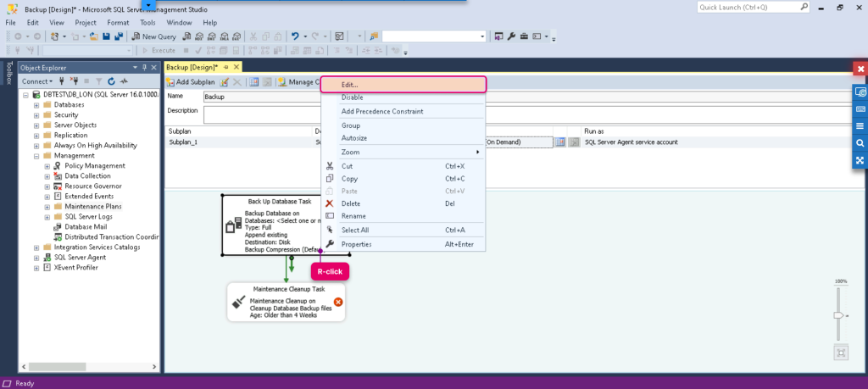The image size is (868, 389).
Task: Open the Connect dropdown in Object Explorer
Action: (37, 81)
